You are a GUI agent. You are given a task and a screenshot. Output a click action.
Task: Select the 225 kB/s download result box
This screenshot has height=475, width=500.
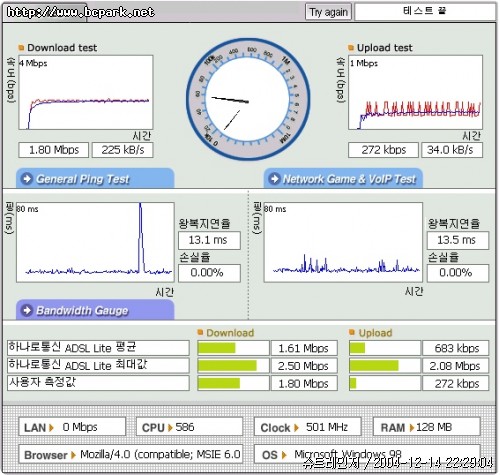pyautogui.click(x=123, y=150)
